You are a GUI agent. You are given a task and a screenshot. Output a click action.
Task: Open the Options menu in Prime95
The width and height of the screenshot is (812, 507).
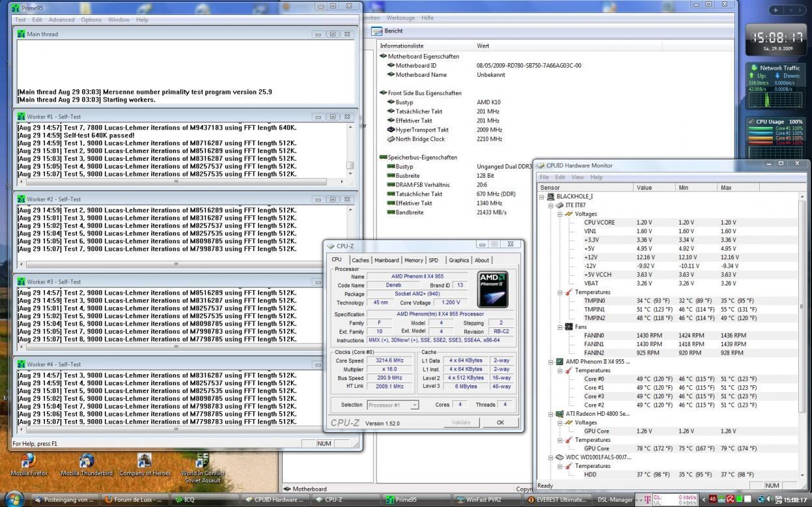point(91,20)
